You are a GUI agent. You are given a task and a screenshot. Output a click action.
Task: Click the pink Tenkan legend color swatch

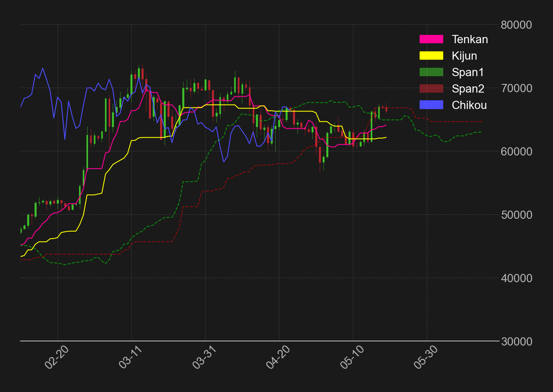click(431, 39)
